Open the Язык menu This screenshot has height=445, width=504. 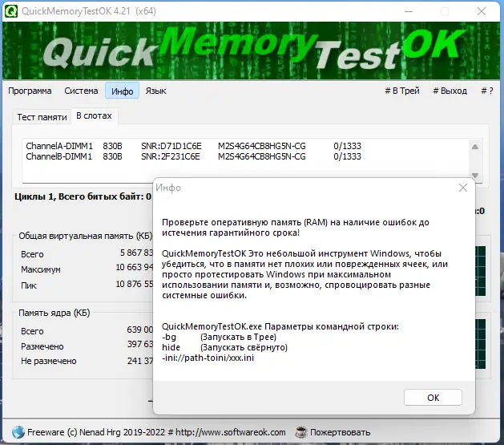tap(156, 91)
